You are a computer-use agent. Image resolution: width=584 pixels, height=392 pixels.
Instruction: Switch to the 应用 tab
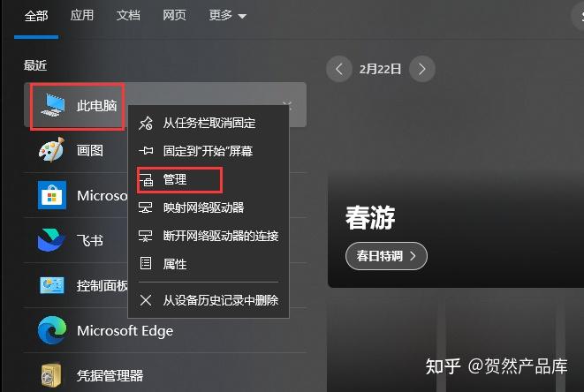[x=82, y=15]
